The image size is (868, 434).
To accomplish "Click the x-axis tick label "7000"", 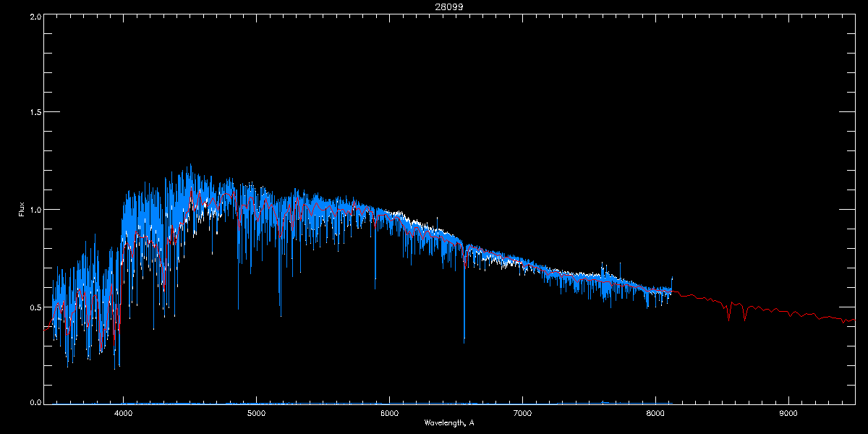I will click(522, 414).
